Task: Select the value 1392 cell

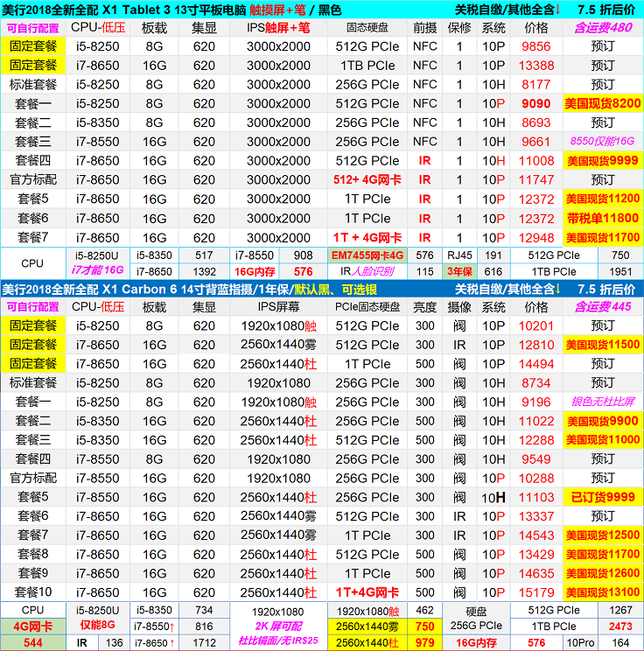Action: coord(204,271)
